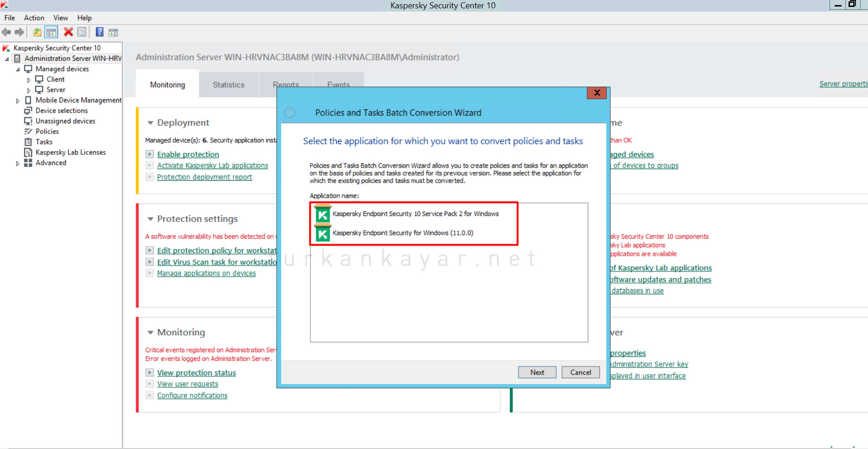This screenshot has width=868, height=449.
Task: Expand the Client group tree node
Action: [x=29, y=80]
